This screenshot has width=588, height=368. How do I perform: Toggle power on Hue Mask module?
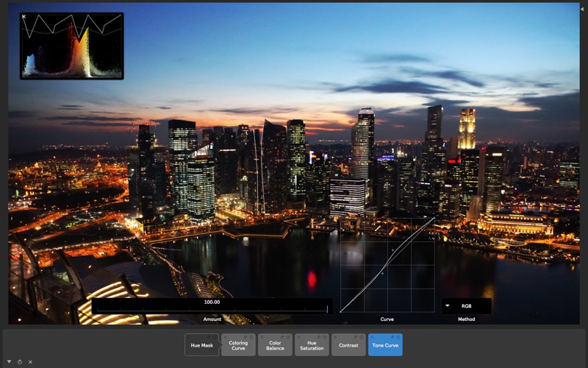pos(215,337)
